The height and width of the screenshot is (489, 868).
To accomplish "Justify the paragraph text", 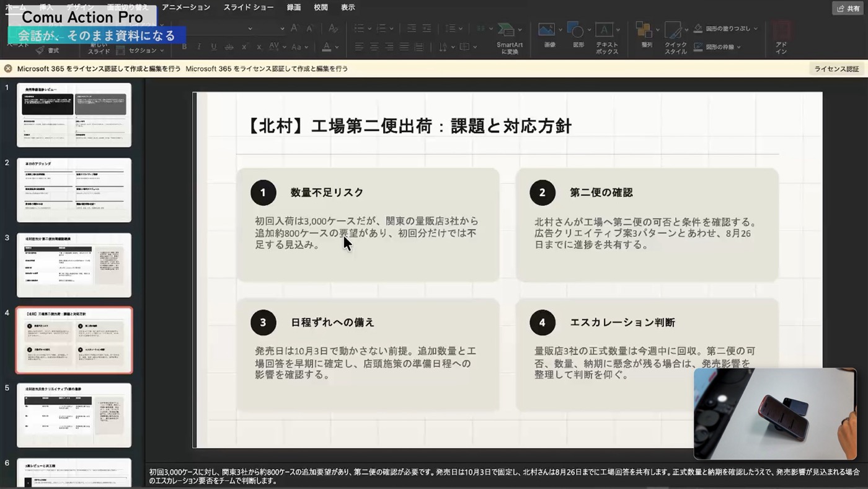I will [404, 47].
